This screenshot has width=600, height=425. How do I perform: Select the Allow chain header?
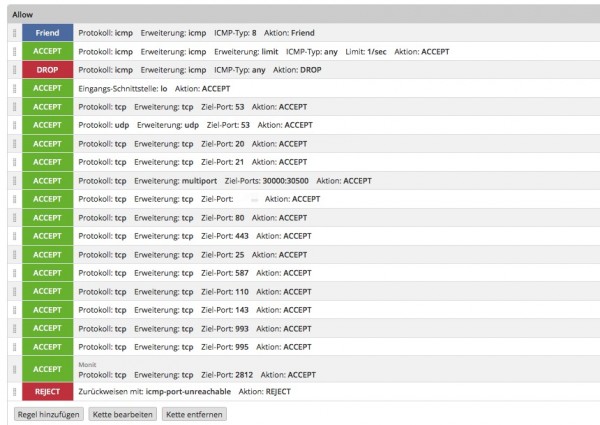(x=303, y=15)
